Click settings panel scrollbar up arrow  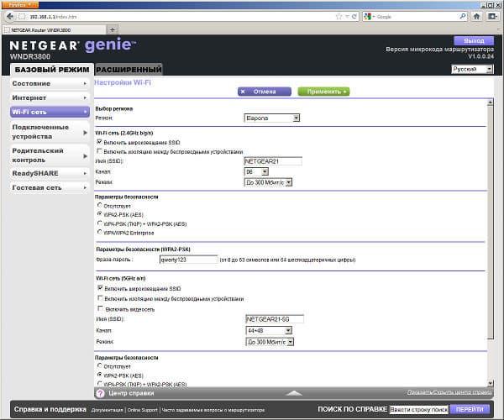click(491, 102)
